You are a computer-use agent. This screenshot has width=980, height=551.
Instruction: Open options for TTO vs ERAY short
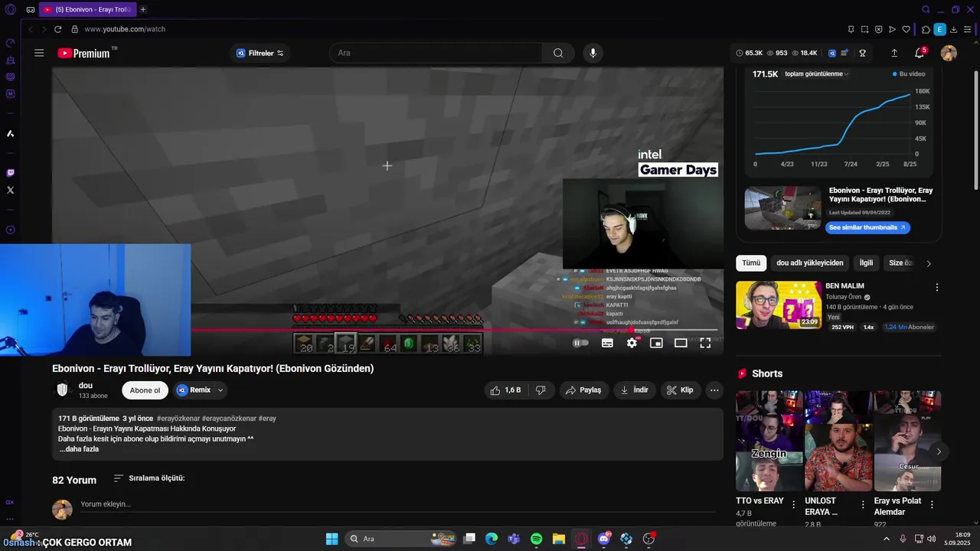(793, 504)
